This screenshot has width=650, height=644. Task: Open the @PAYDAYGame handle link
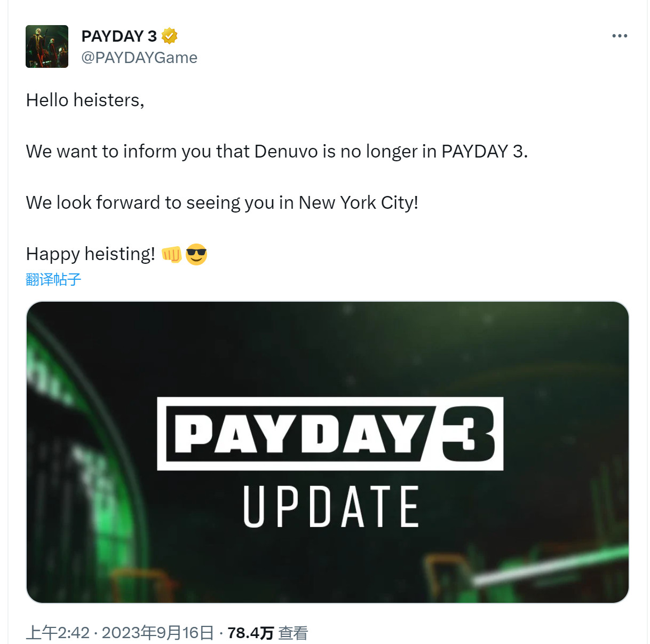coord(139,58)
